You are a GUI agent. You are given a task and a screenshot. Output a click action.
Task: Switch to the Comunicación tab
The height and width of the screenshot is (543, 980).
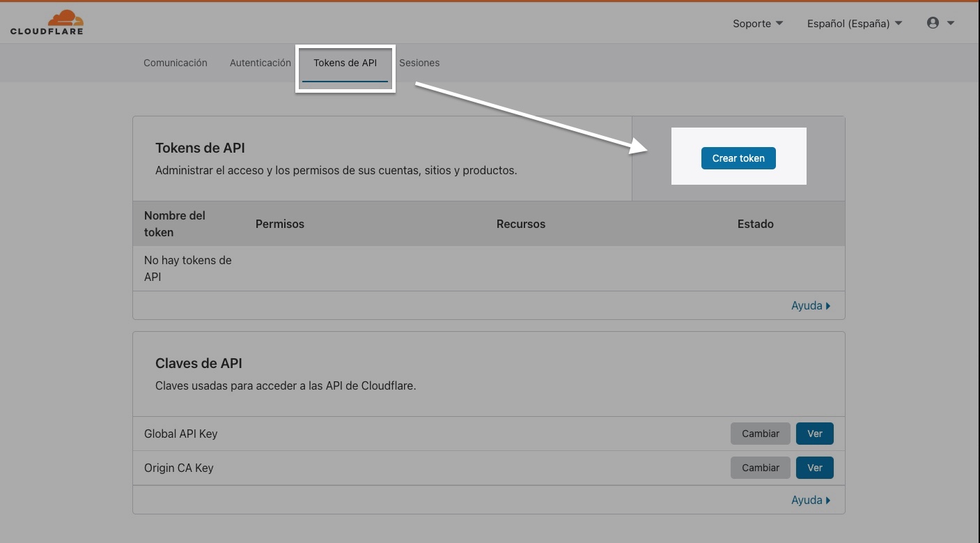pos(176,63)
